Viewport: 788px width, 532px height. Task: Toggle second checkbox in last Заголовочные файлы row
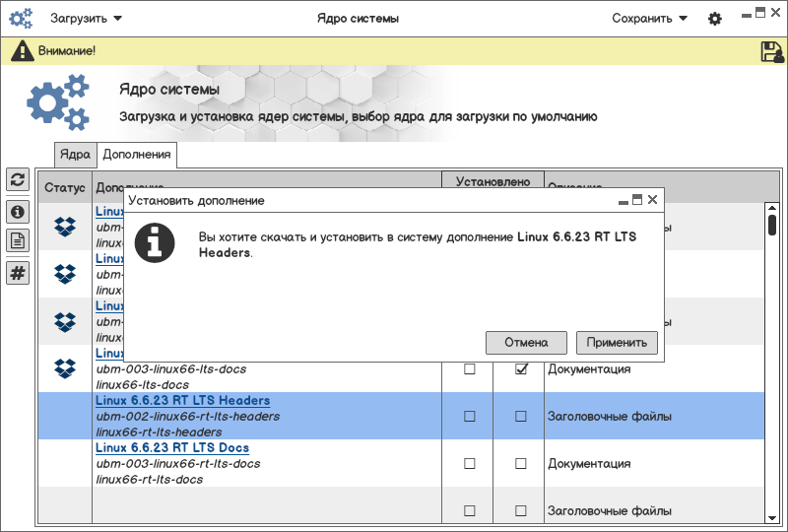[521, 511]
